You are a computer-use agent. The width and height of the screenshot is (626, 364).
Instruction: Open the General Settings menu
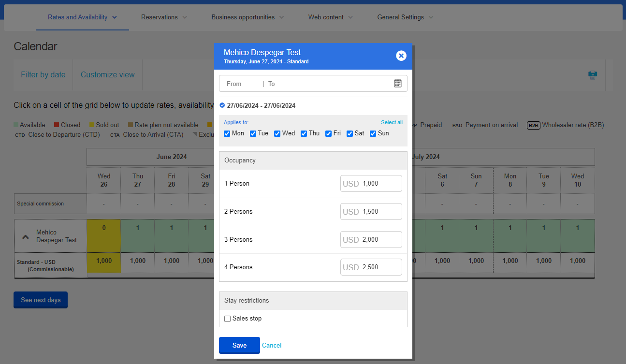click(x=405, y=17)
